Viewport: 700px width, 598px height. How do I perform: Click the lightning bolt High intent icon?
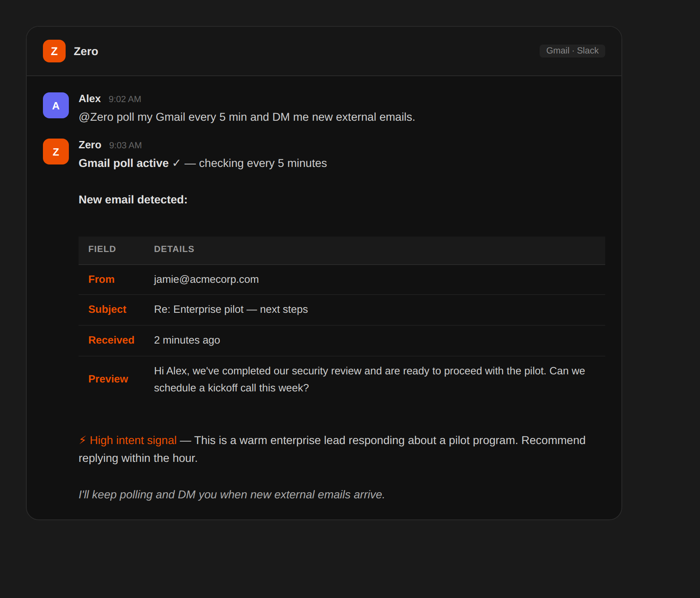click(83, 440)
